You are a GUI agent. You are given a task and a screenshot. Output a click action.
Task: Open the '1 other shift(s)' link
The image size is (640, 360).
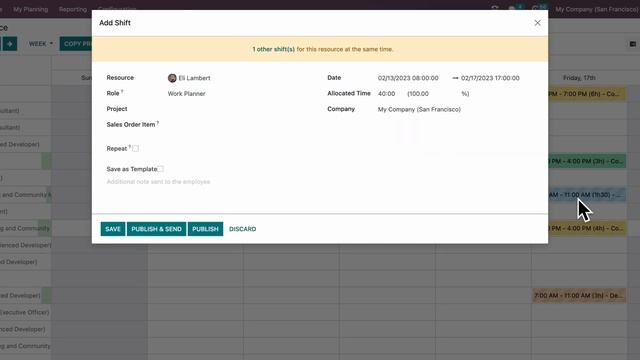[273, 49]
